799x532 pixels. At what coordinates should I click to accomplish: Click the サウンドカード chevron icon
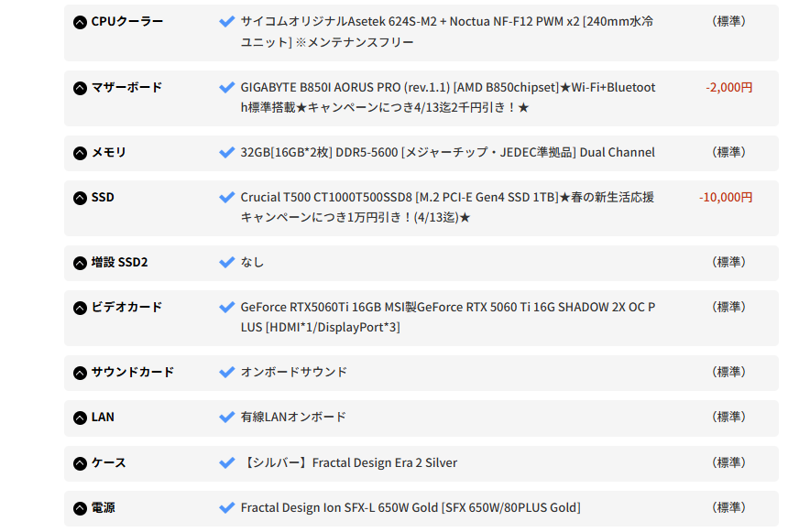click(x=80, y=373)
